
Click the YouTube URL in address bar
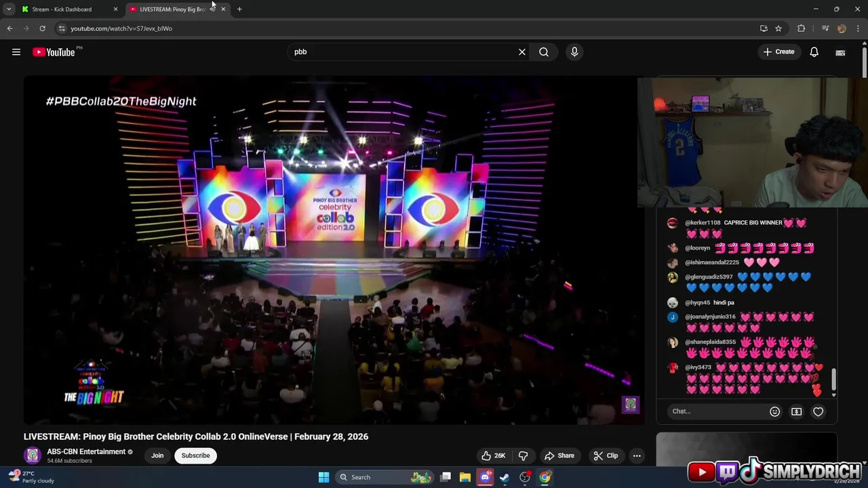[121, 28]
